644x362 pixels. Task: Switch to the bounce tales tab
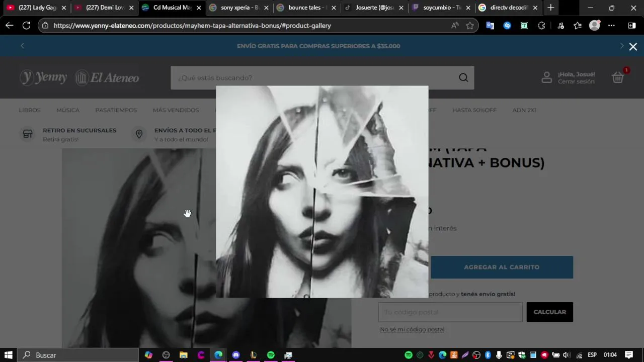point(305,8)
